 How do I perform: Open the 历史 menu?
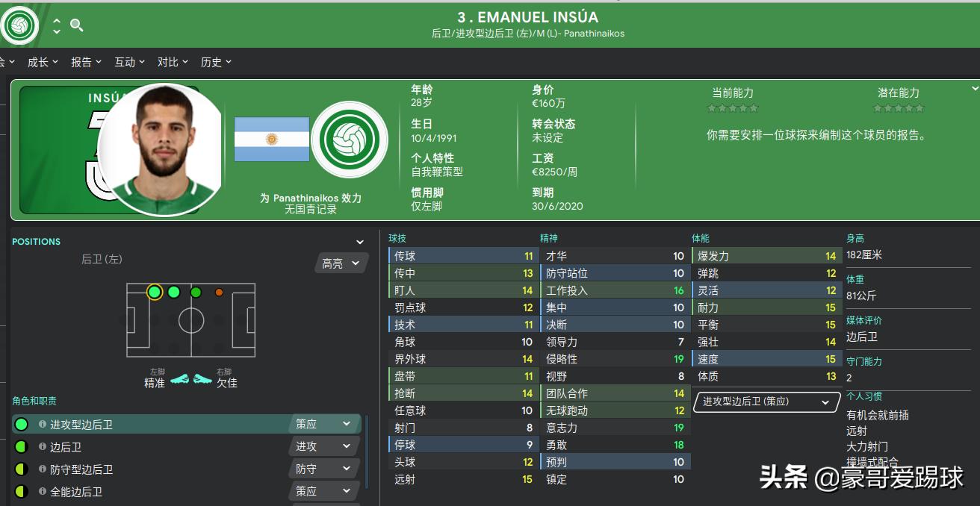214,62
